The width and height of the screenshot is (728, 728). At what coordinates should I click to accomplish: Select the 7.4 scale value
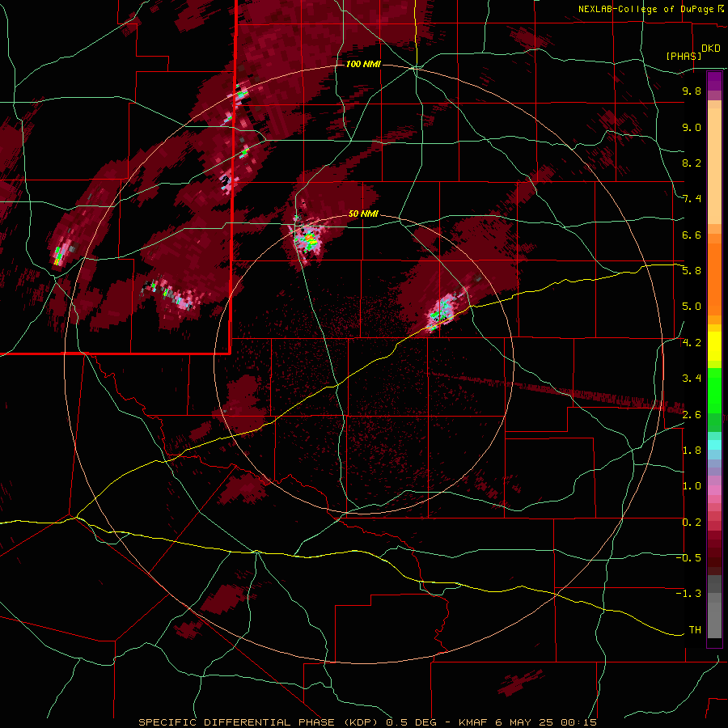(x=692, y=199)
